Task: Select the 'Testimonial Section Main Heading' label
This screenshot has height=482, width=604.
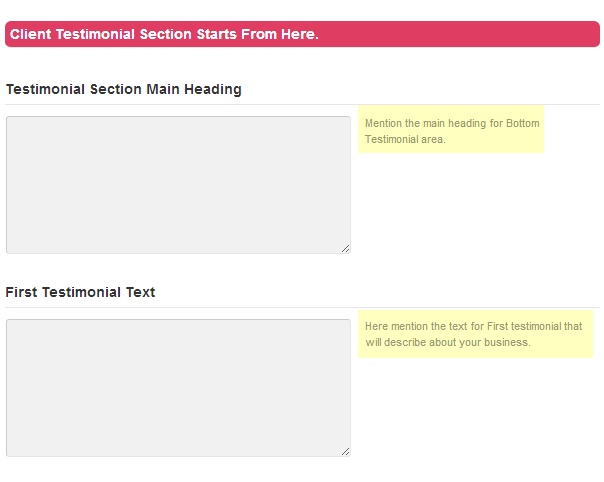Action: pyautogui.click(x=124, y=89)
